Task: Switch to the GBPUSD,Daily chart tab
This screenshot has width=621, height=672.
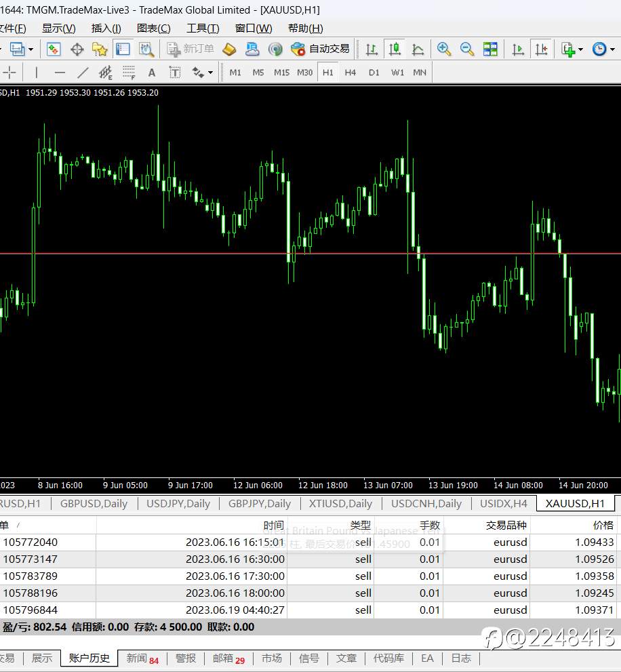Action: pyautogui.click(x=94, y=504)
